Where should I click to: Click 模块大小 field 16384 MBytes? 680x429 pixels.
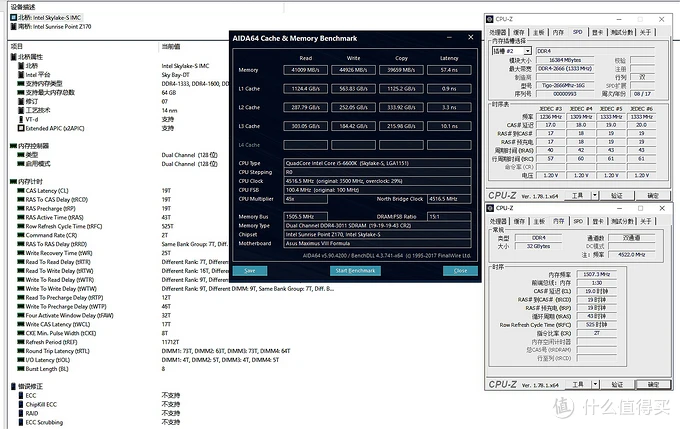(566, 60)
